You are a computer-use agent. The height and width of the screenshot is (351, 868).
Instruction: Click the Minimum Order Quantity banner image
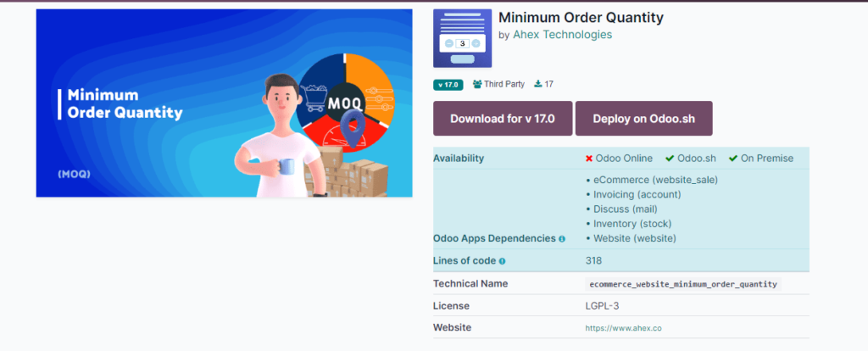[224, 103]
